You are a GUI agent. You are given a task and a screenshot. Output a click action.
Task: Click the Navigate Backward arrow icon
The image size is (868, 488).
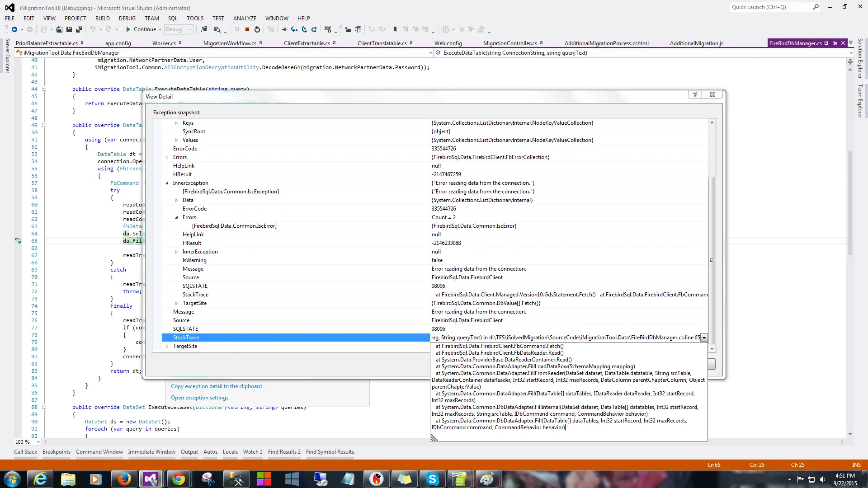pyautogui.click(x=14, y=29)
